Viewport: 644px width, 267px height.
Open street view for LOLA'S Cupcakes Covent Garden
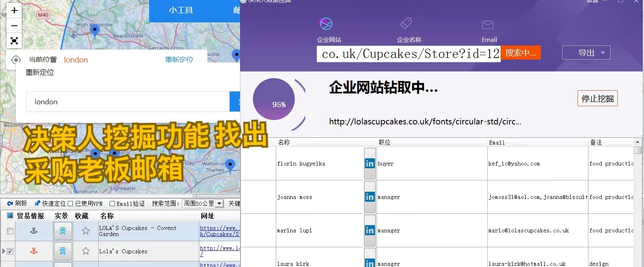(63, 231)
